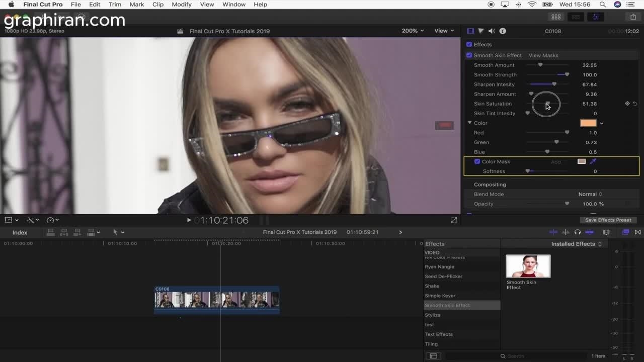Open the Modify menu
The image size is (644, 362).
181,5
